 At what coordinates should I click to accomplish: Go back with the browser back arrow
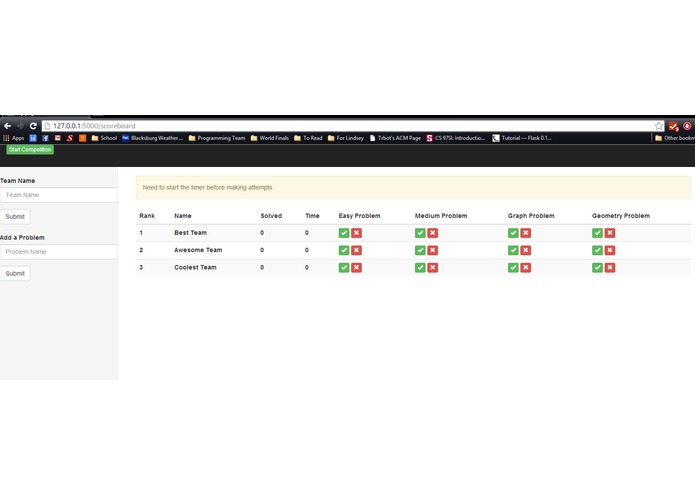(8, 126)
